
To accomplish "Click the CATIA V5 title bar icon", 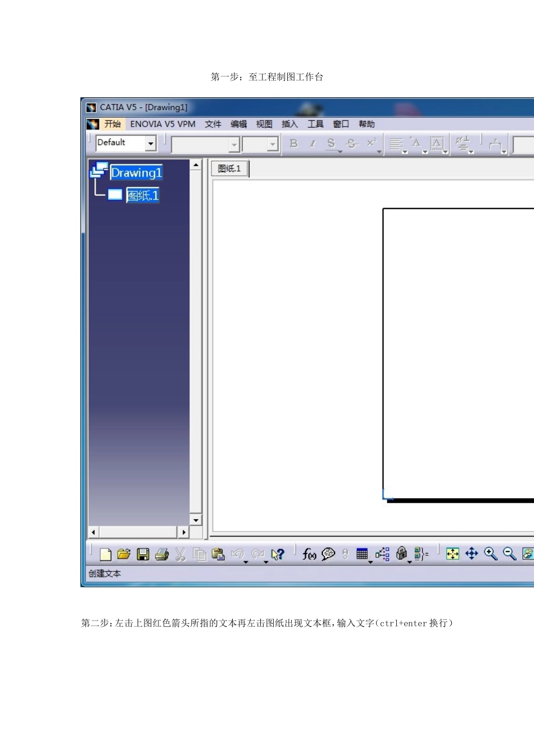I will (91, 107).
